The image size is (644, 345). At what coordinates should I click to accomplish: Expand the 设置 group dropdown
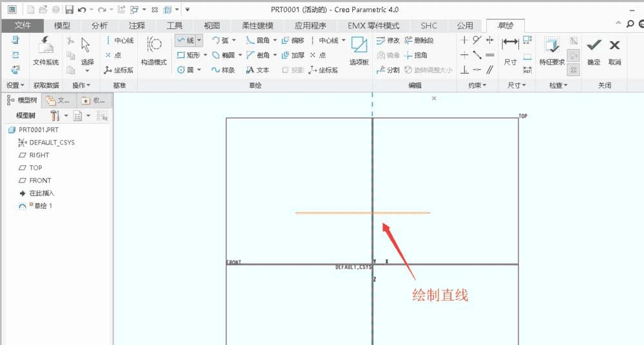[15, 85]
